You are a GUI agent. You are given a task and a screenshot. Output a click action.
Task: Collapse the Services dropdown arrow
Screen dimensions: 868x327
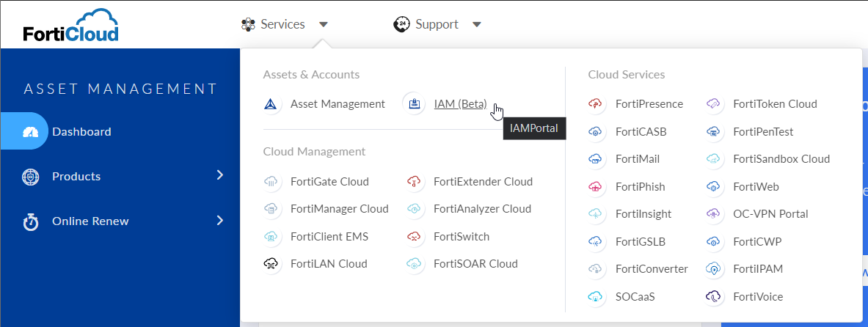tap(324, 25)
